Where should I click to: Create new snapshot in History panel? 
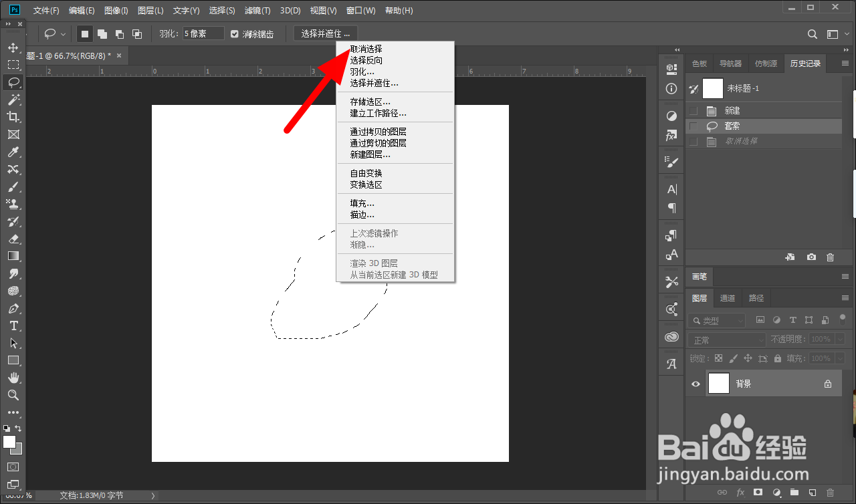[811, 257]
